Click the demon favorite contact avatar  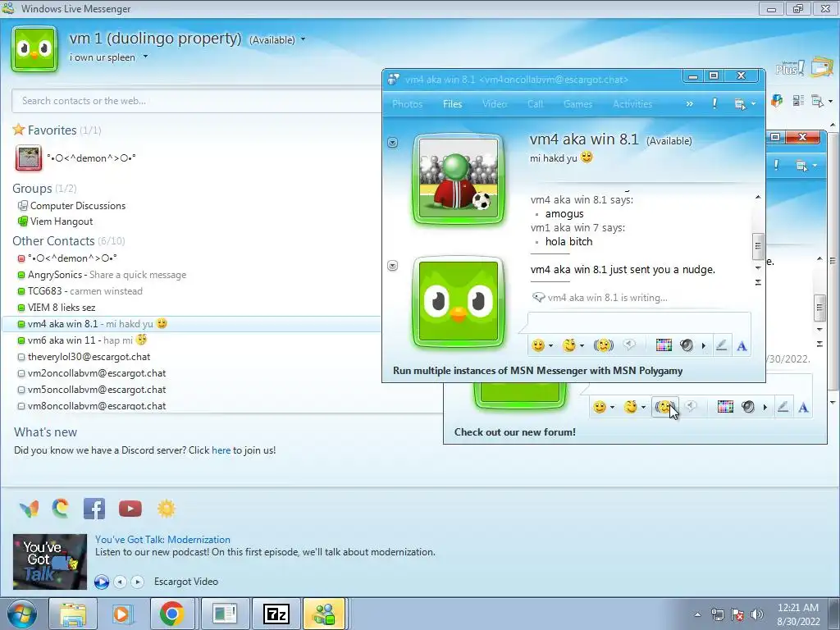tap(29, 158)
